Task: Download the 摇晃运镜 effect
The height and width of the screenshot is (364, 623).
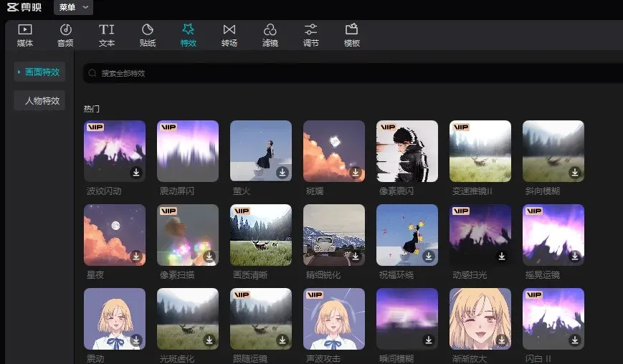Action: click(575, 256)
